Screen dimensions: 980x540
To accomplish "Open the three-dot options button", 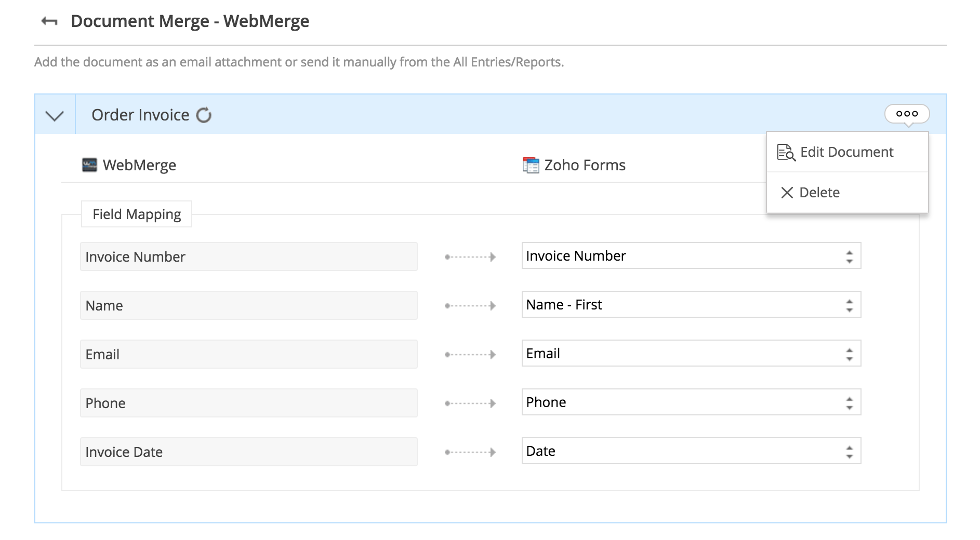I will pyautogui.click(x=907, y=114).
